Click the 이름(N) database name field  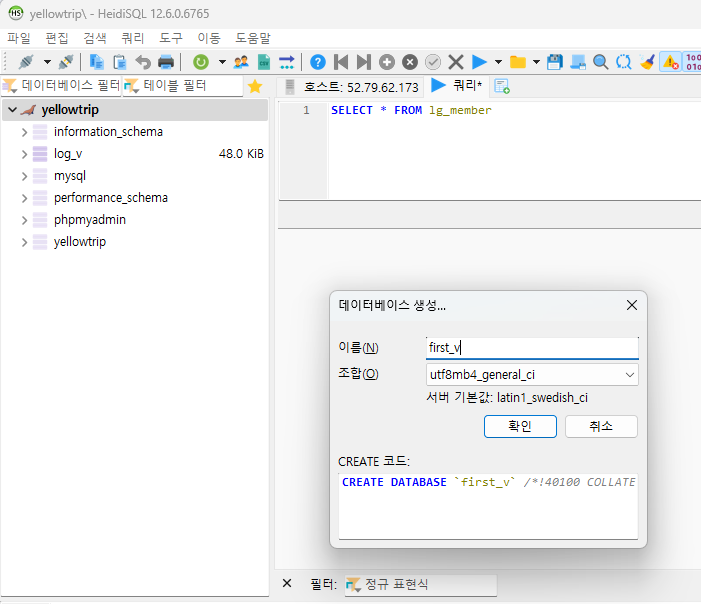coord(532,348)
